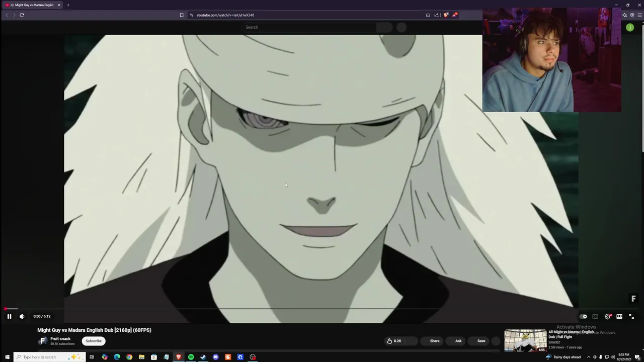Viewport: 644px width, 362px height.
Task: Like the video with 8.2K thumbs up
Action: pyautogui.click(x=394, y=341)
